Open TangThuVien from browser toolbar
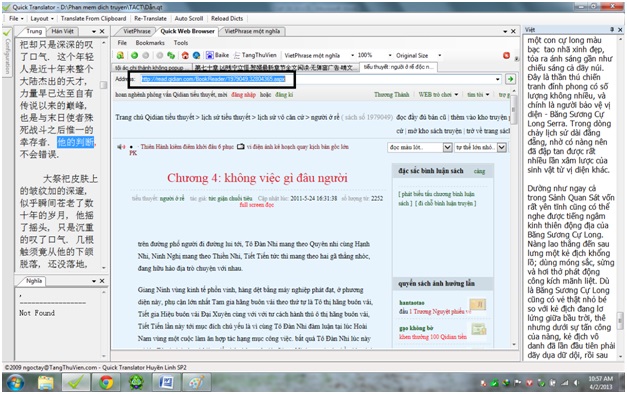 coord(255,55)
